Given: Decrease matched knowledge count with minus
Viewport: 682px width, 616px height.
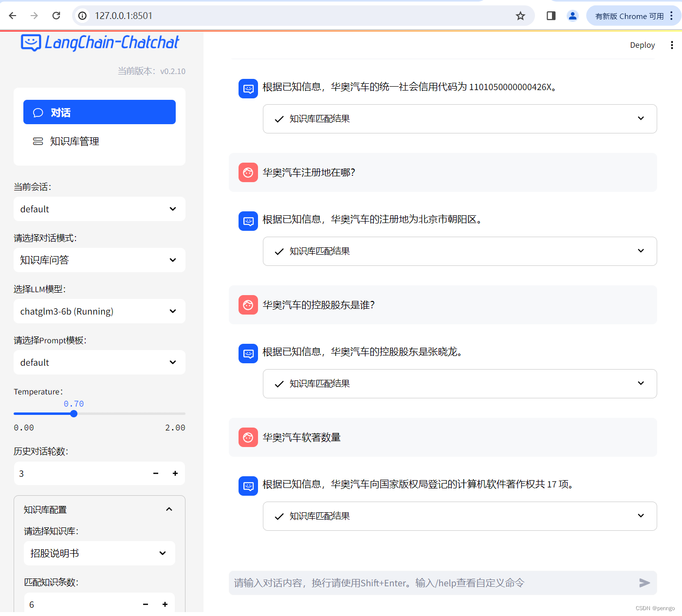Looking at the screenshot, I should (146, 604).
